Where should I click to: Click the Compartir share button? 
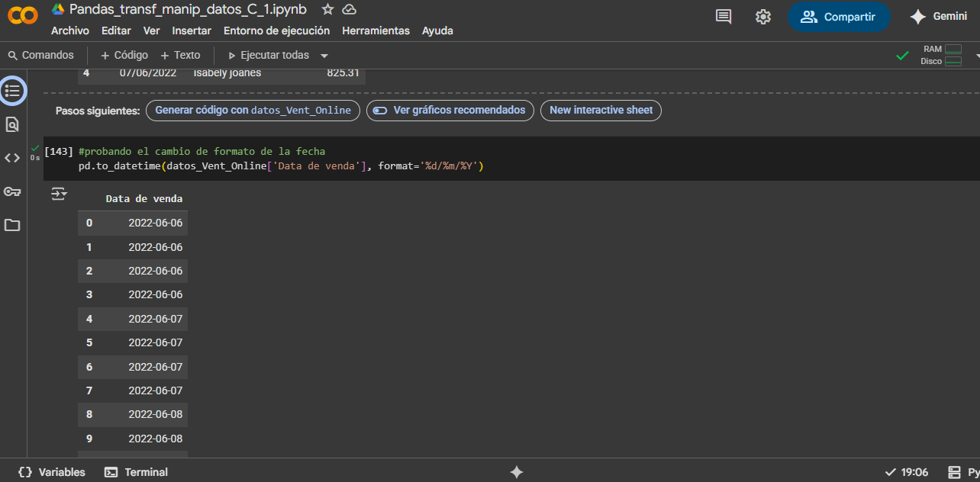point(839,17)
